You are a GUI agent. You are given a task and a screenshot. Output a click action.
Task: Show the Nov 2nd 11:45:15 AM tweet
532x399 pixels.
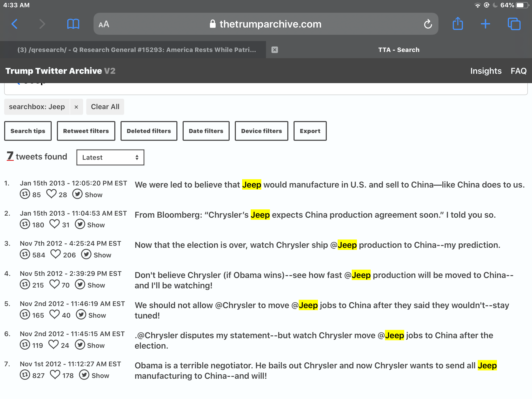point(90,345)
